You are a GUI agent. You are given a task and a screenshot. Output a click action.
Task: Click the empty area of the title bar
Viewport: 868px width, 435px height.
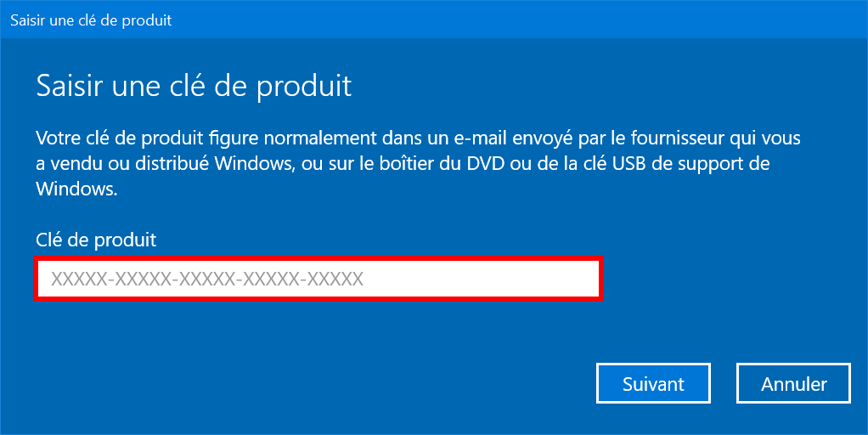point(521,20)
